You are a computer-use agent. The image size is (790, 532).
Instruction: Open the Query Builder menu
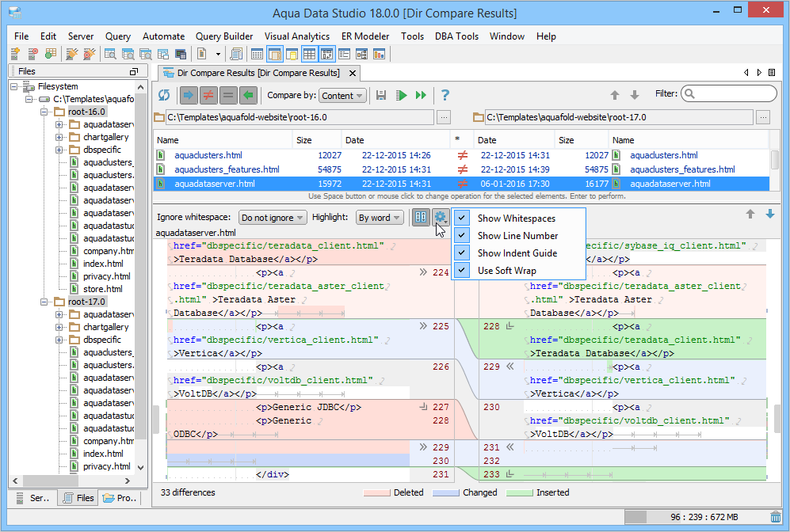click(x=224, y=36)
